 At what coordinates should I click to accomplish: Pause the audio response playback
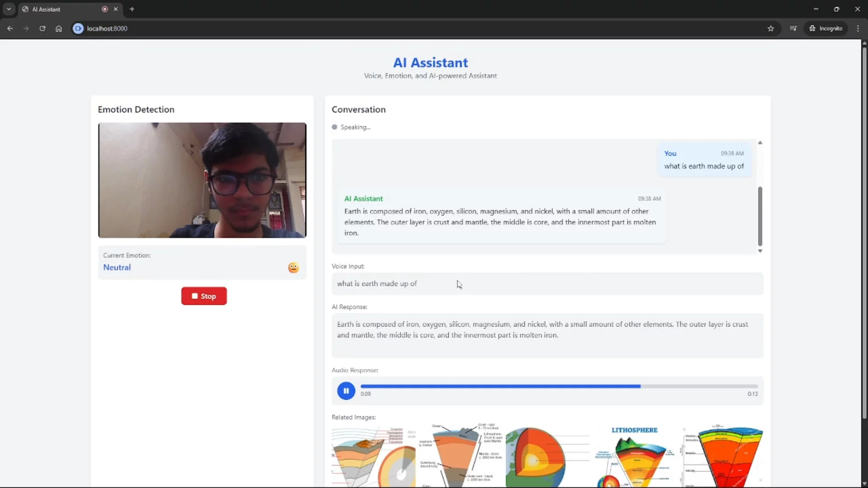pyautogui.click(x=345, y=390)
